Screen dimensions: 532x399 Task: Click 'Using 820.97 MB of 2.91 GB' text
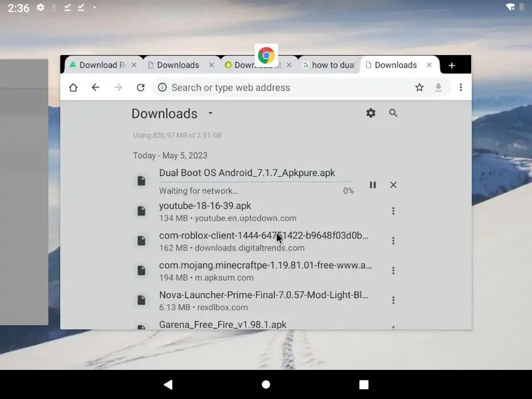(x=177, y=136)
